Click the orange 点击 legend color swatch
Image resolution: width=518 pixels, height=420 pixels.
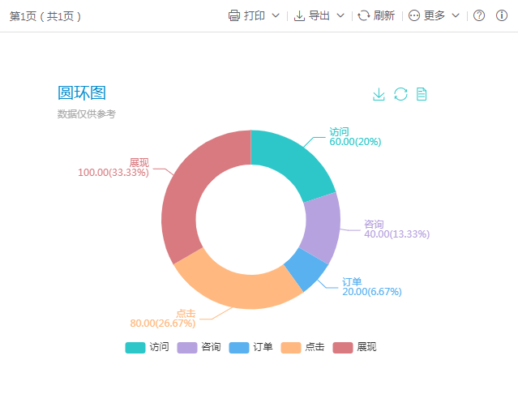coord(290,347)
